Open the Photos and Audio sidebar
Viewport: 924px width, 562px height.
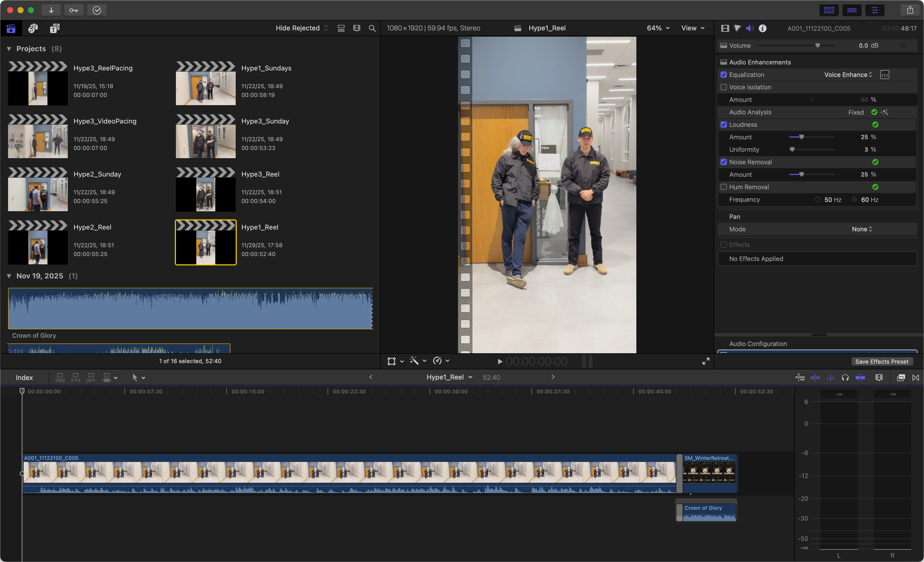pyautogui.click(x=33, y=28)
